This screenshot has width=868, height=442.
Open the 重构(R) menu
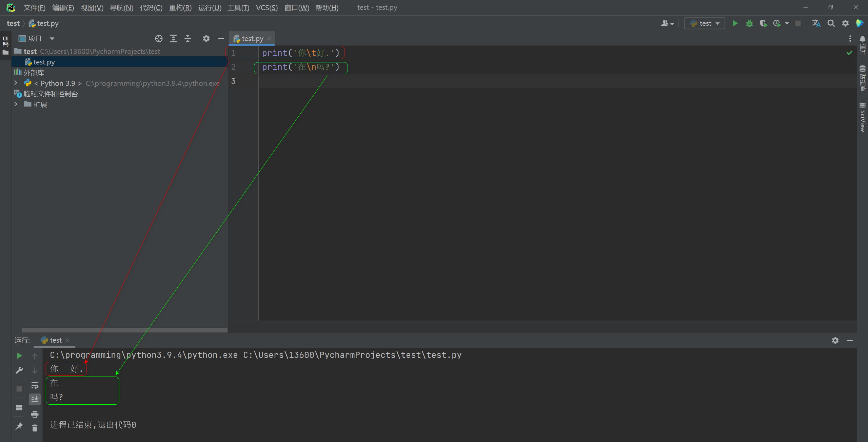180,7
